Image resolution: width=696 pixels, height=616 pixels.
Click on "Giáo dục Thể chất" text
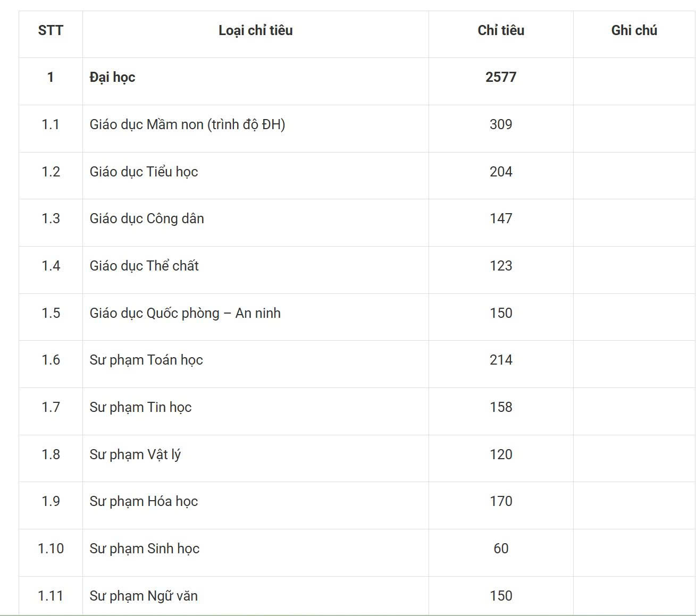point(144,266)
